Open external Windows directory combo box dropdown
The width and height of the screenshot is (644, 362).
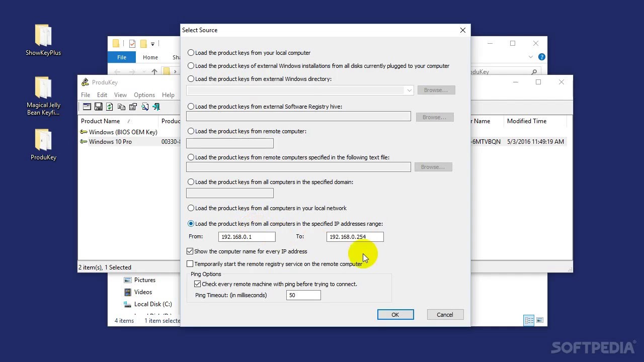coord(409,90)
